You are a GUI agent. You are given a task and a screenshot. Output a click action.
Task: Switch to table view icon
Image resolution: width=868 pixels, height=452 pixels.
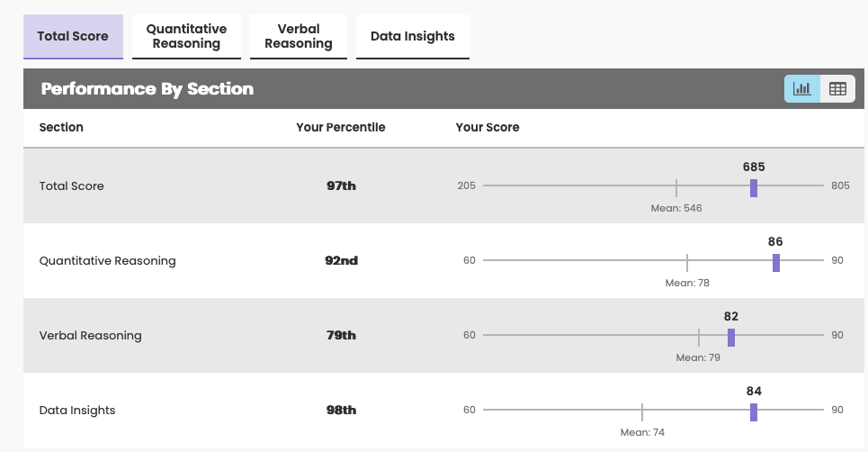(837, 89)
